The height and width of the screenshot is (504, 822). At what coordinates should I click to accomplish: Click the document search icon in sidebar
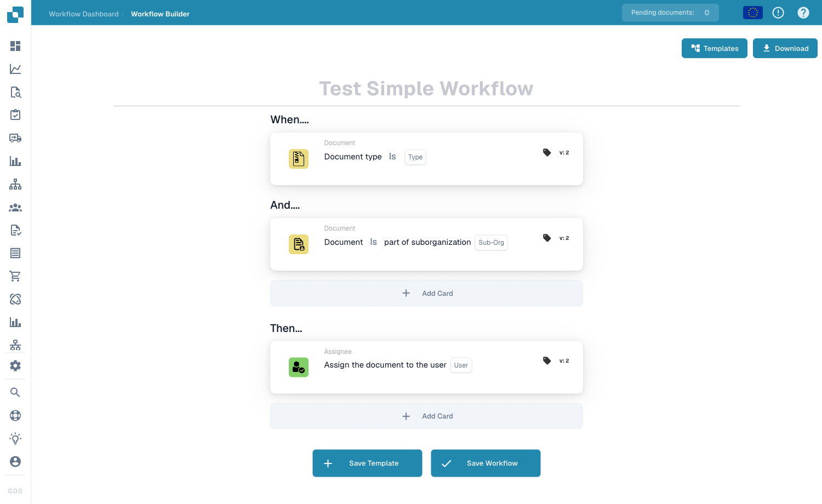click(x=15, y=92)
